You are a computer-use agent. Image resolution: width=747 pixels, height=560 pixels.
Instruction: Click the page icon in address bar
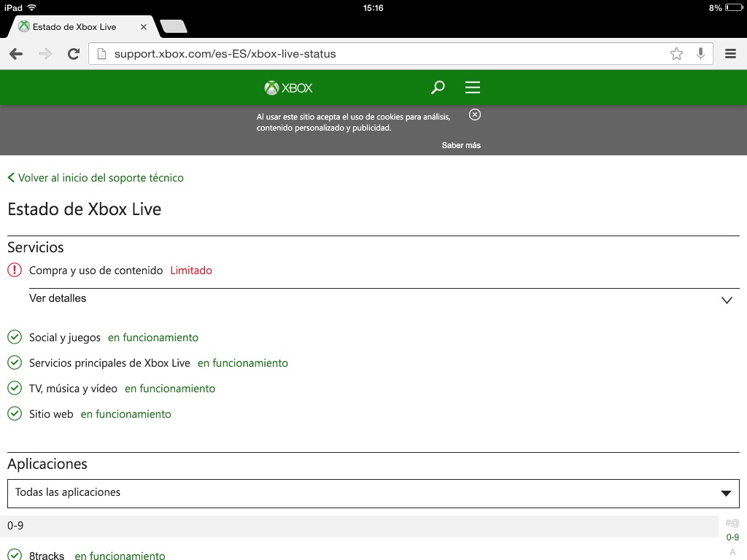(101, 54)
